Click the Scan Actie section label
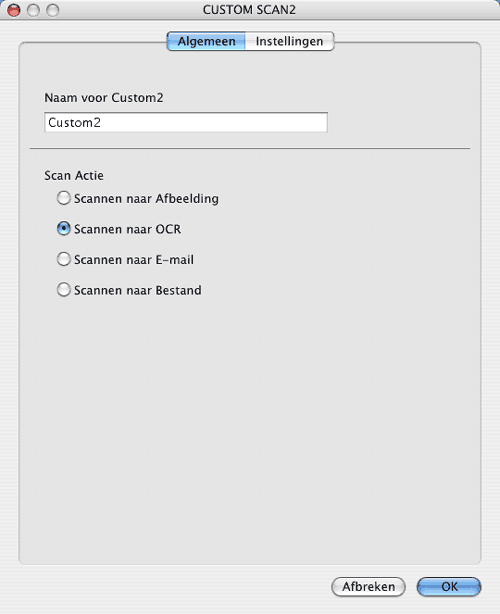 74,175
